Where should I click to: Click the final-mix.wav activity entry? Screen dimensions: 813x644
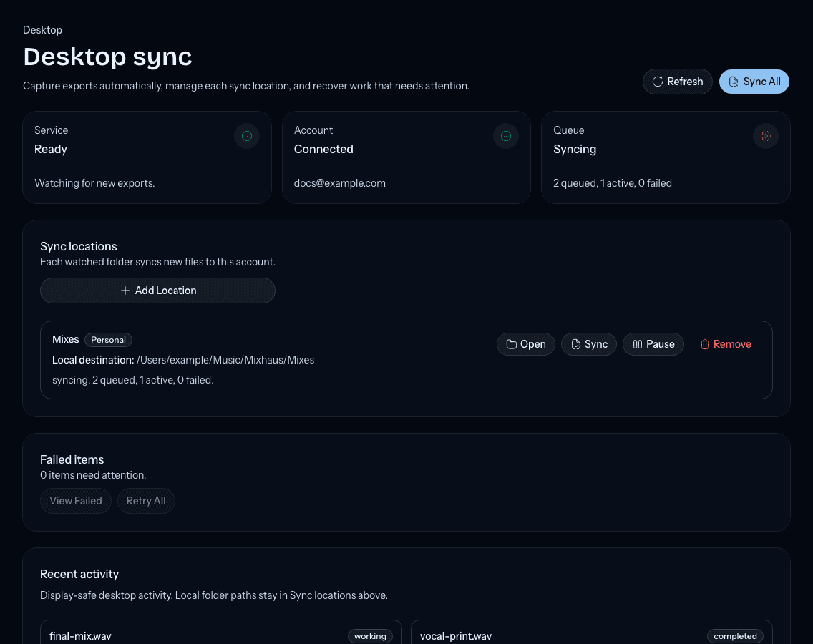point(221,633)
